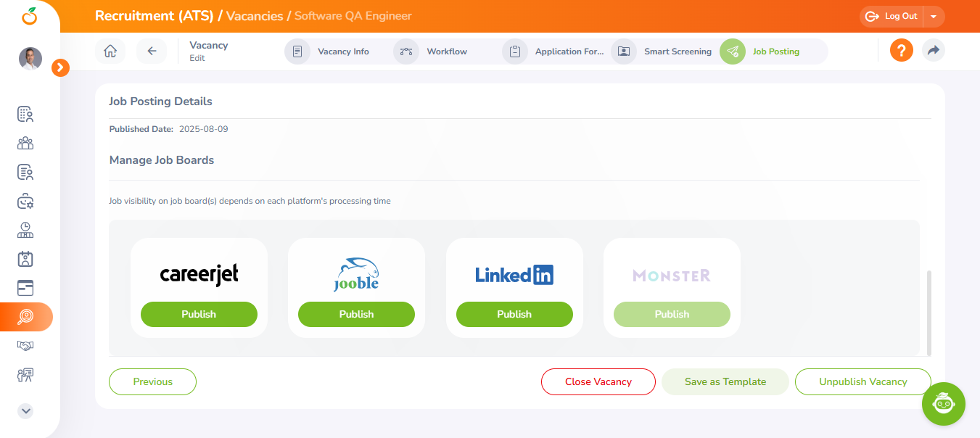This screenshot has width=980, height=438.
Task: Expand the sidebar with orange chevron
Action: (x=61, y=67)
